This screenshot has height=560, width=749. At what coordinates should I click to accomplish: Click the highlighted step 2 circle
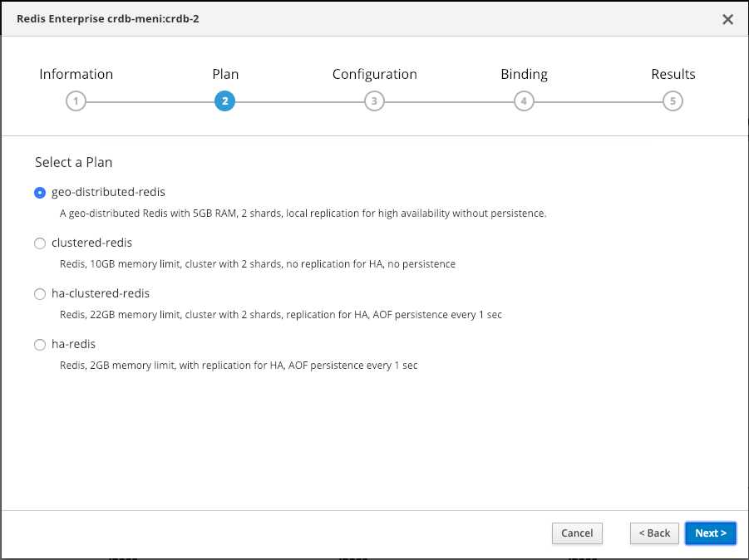224,101
